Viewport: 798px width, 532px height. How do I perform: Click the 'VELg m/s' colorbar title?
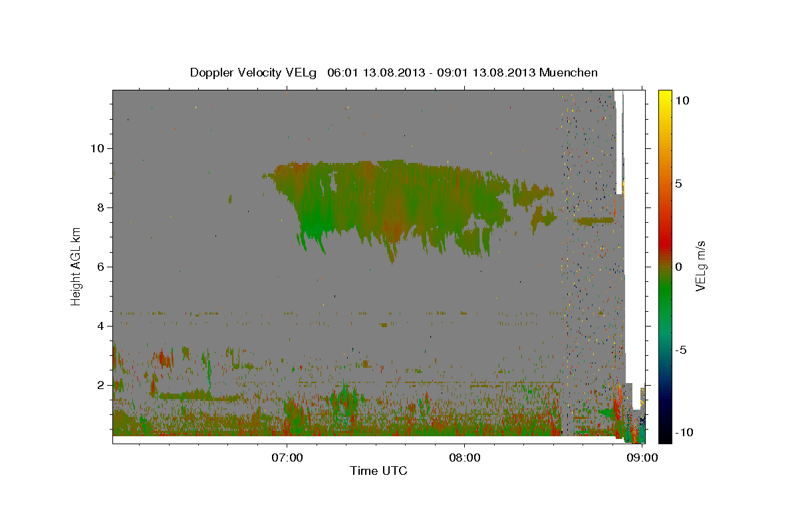pos(702,266)
